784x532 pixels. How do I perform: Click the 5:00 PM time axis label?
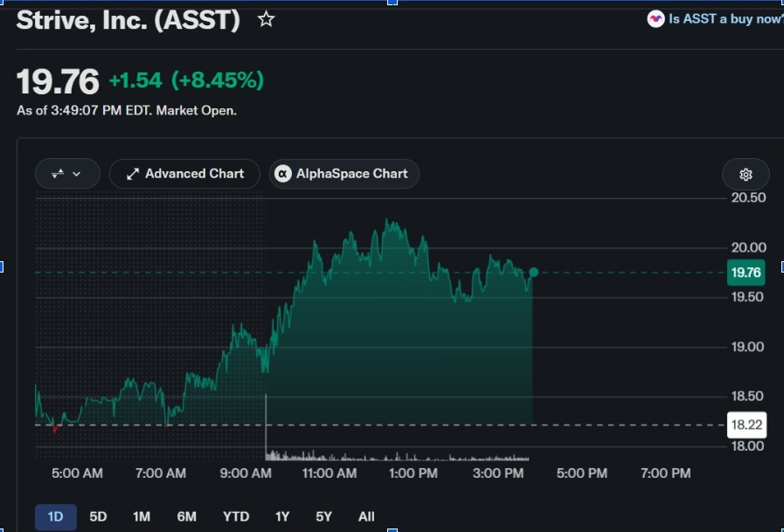[x=582, y=473]
